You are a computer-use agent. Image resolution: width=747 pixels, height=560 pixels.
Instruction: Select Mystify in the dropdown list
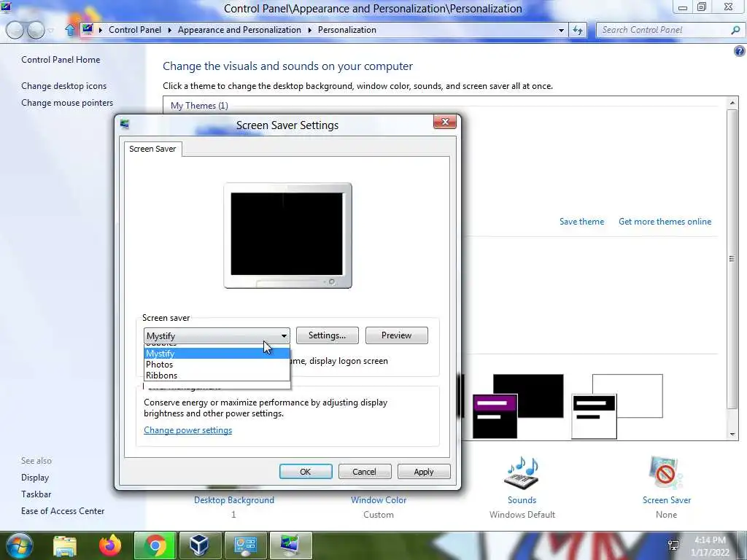pyautogui.click(x=217, y=354)
